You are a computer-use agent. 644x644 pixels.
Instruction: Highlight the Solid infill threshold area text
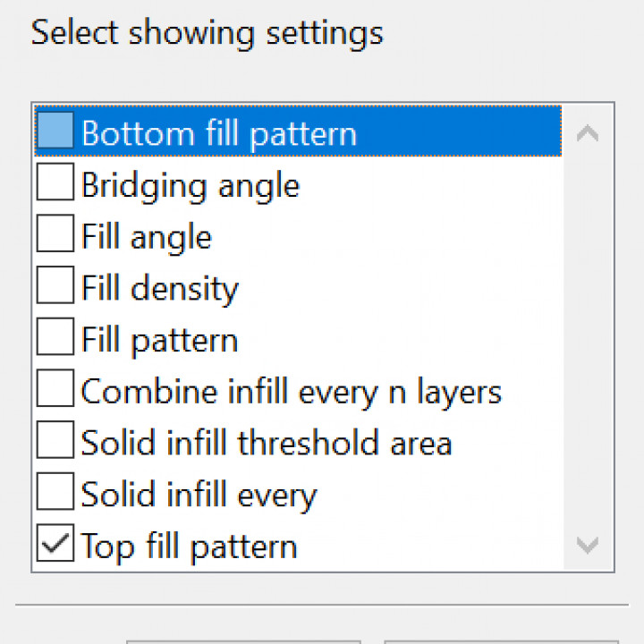tap(267, 444)
